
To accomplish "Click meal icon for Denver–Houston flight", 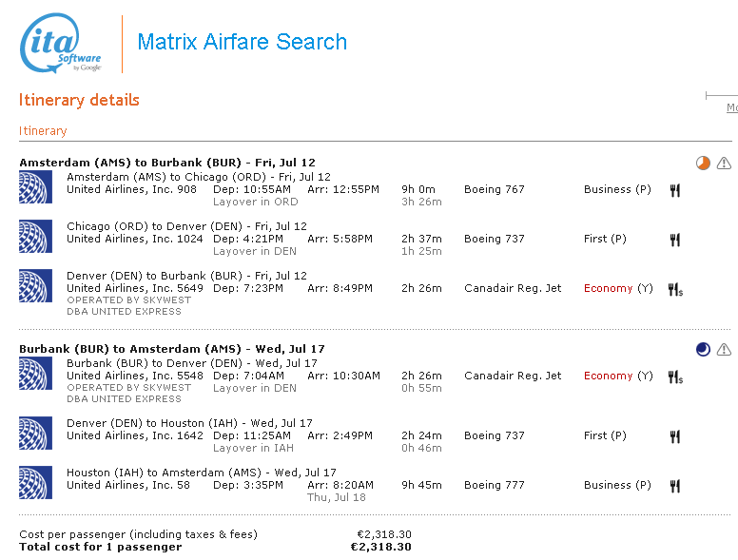I will 675,436.
